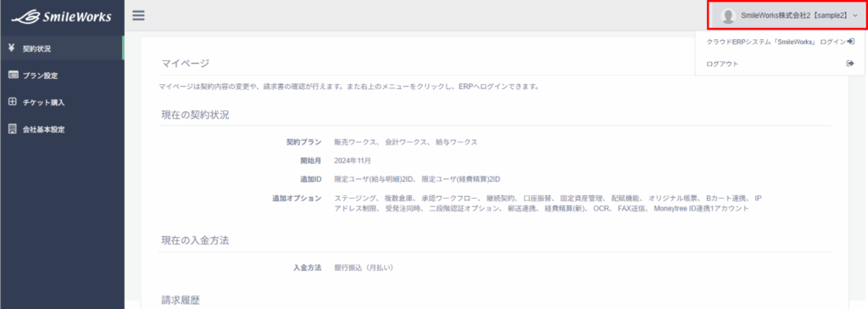This screenshot has width=868, height=309.
Task: Click the 追加ID label
Action: (x=310, y=179)
